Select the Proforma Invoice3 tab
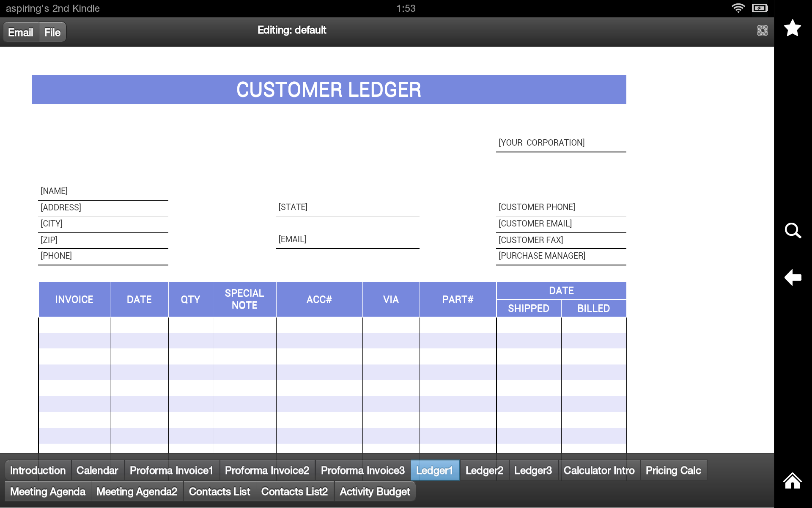This screenshot has height=508, width=812. coord(362,470)
